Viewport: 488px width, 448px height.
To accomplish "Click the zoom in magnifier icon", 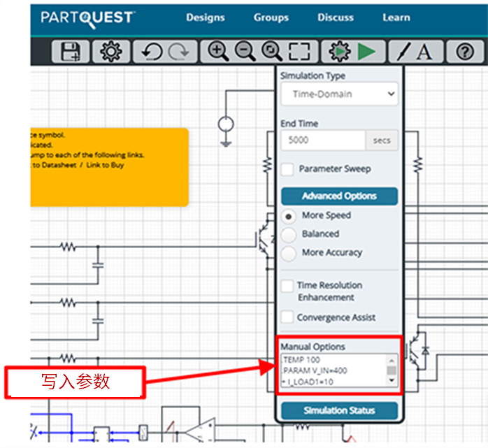I will [x=219, y=52].
